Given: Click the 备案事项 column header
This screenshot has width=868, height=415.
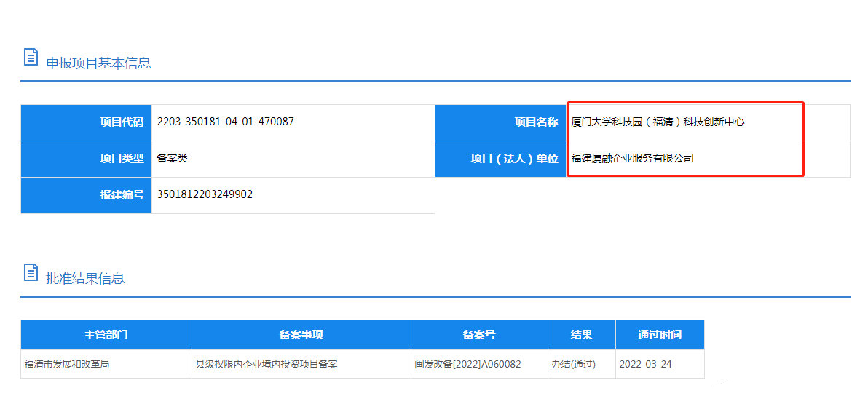Looking at the screenshot, I should [x=301, y=334].
